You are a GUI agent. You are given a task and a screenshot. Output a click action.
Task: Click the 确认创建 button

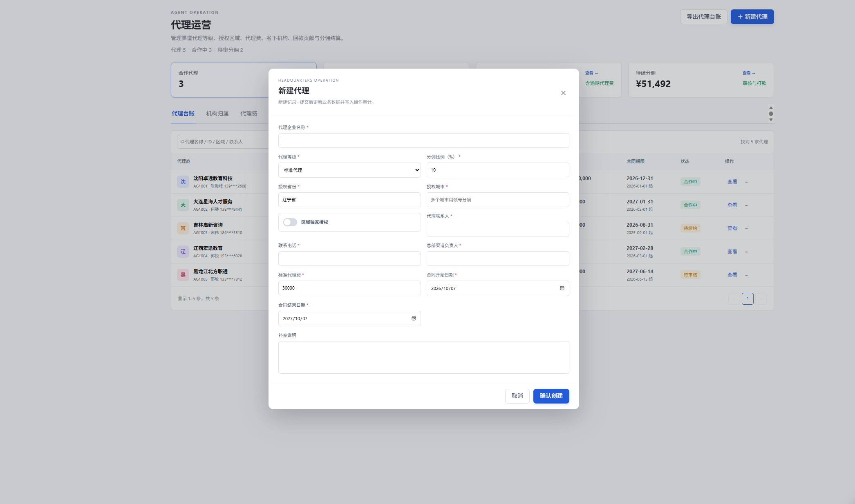click(x=551, y=396)
